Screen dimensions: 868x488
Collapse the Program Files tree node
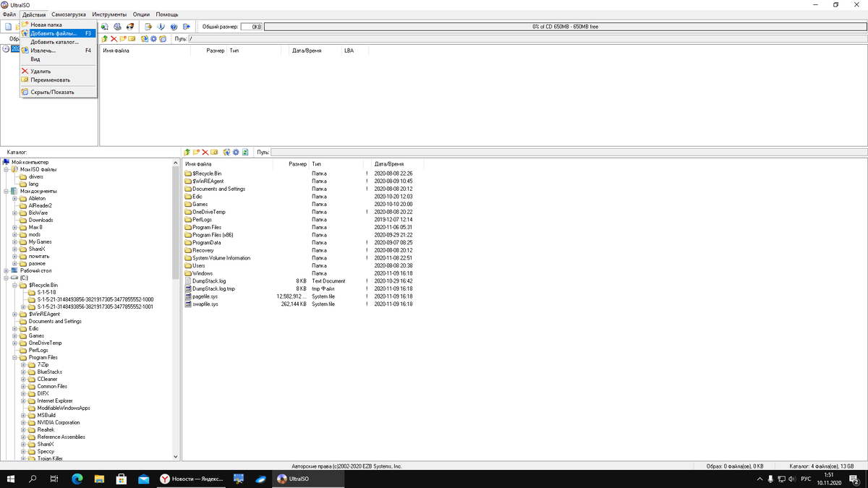click(x=14, y=357)
